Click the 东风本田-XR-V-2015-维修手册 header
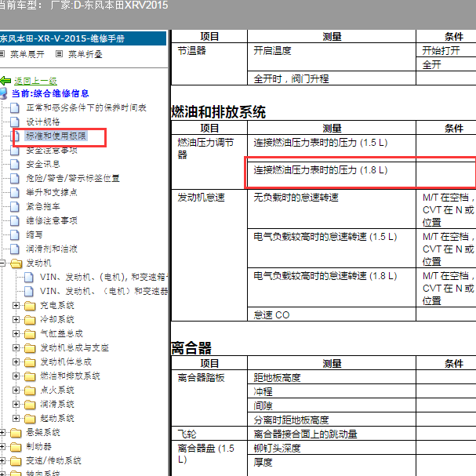The image size is (476, 476). coord(83,38)
